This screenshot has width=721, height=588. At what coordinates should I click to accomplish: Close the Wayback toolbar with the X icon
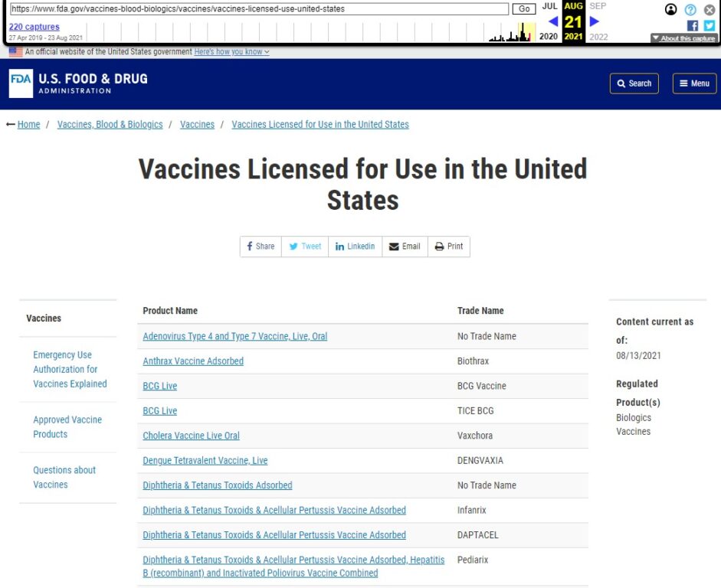coord(710,10)
